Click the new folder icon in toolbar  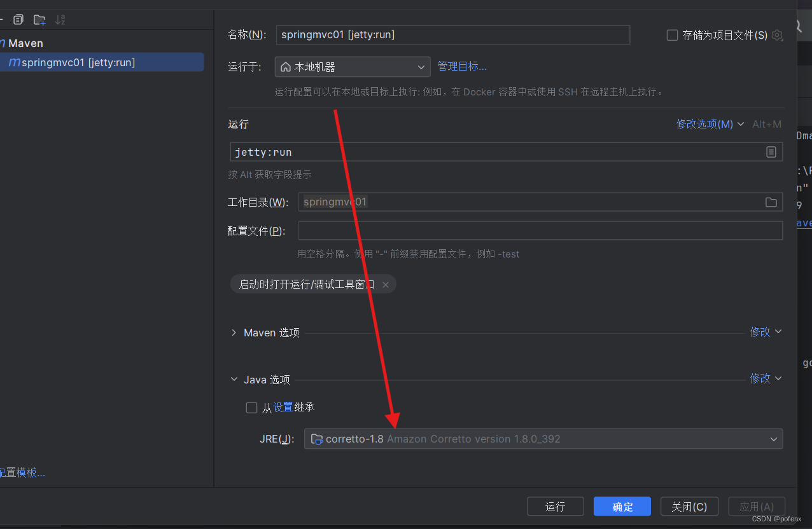click(x=39, y=20)
